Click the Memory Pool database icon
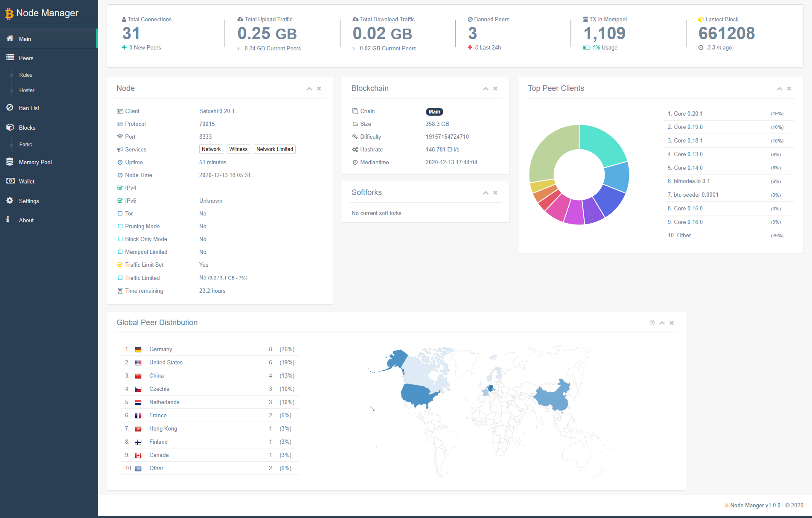This screenshot has height=518, width=812. pos(10,162)
